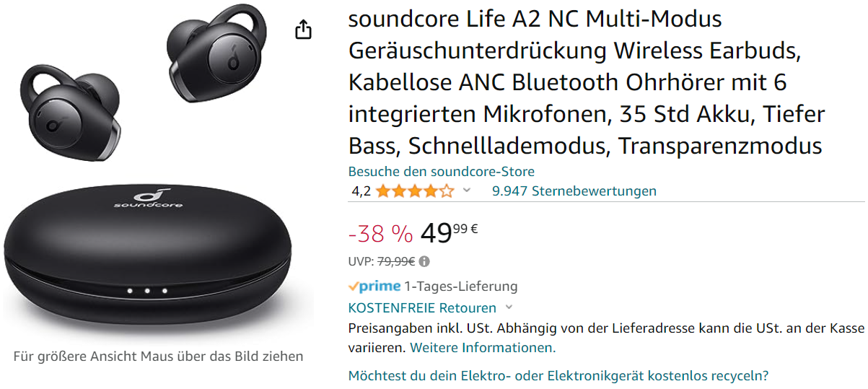Follow the free electronics recycling link
This screenshot has width=868, height=389.
pyautogui.click(x=558, y=375)
